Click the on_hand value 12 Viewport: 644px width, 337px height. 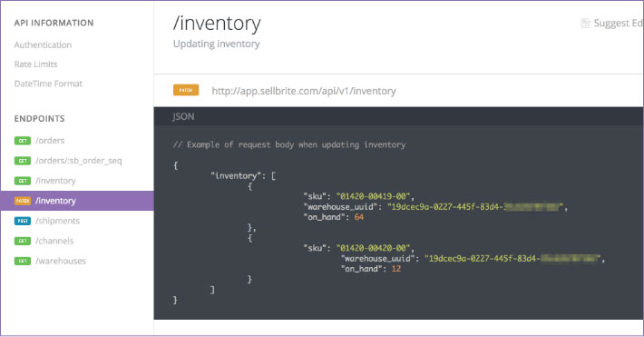396,269
